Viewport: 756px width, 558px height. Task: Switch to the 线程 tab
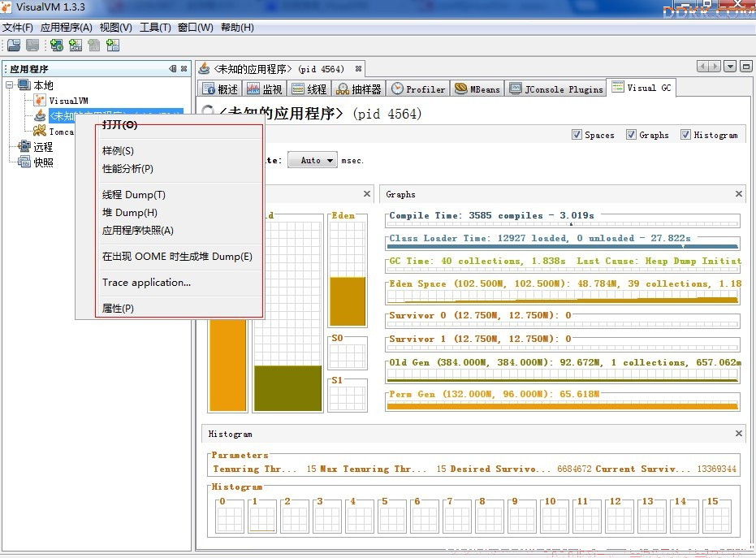point(309,89)
